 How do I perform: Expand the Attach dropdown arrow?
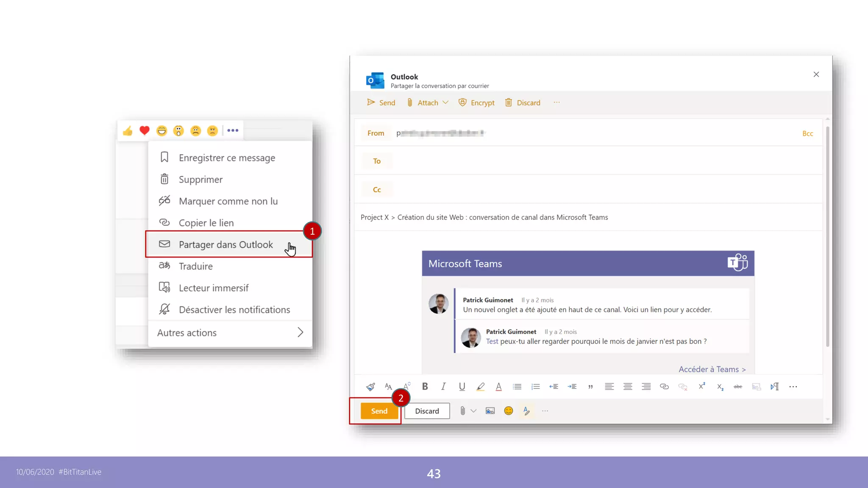click(445, 103)
